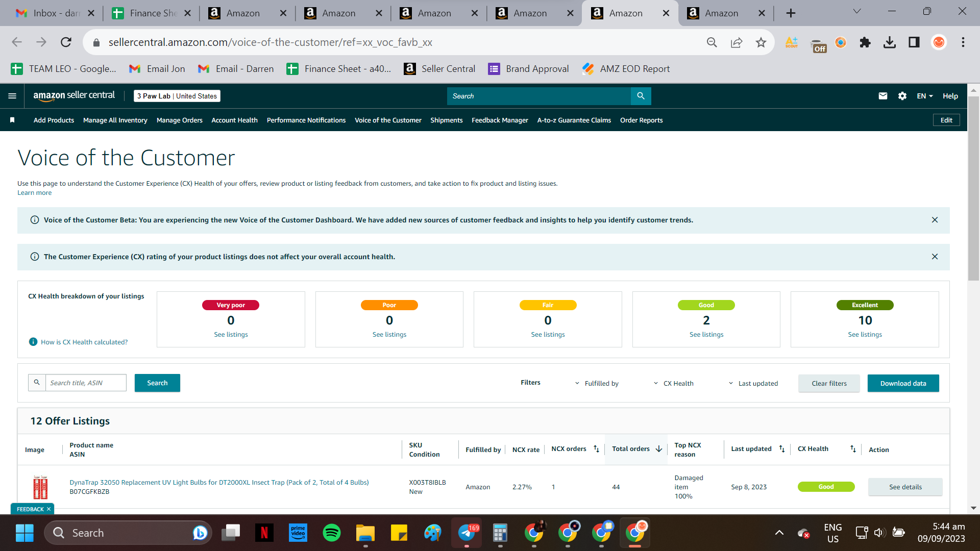
Task: Open the settings gear icon
Action: coord(902,96)
